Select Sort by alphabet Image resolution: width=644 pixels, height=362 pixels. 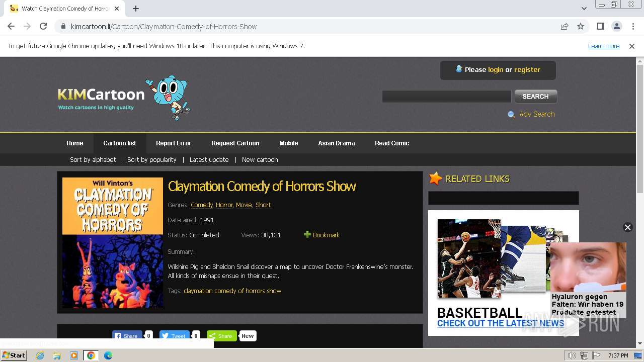[x=93, y=159]
